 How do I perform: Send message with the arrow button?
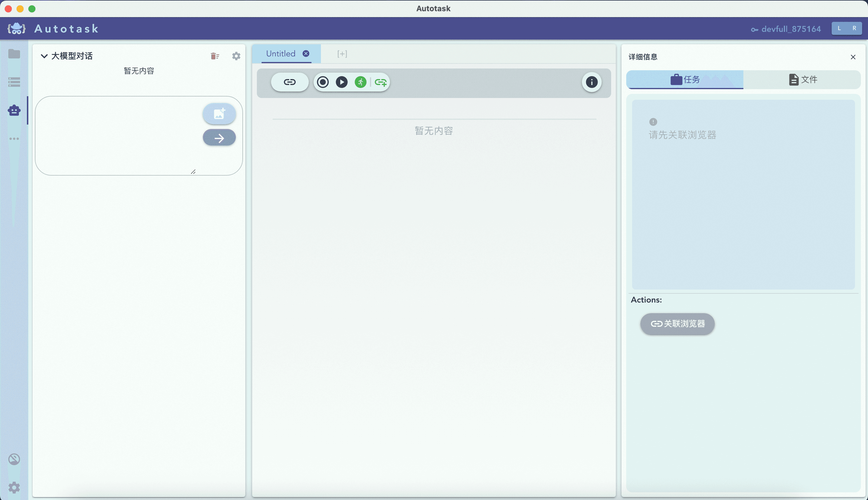[219, 138]
